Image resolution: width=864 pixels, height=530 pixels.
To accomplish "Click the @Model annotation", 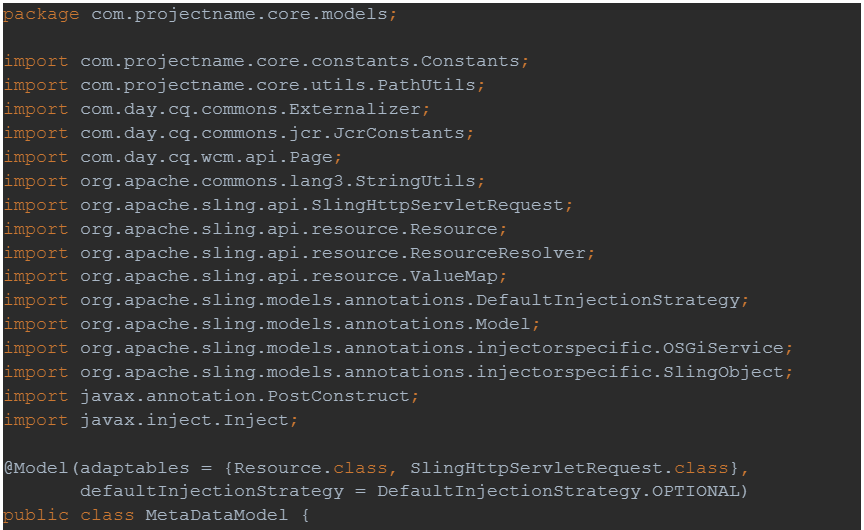I will (x=36, y=468).
